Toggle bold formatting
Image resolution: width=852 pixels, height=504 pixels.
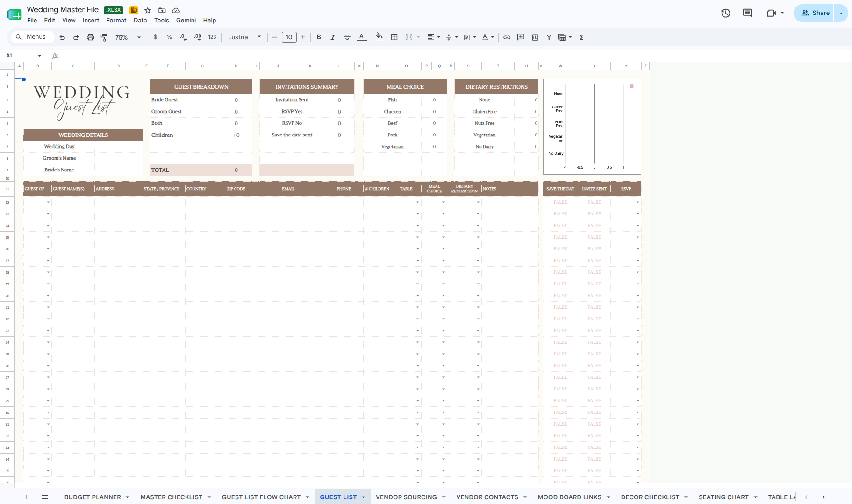pos(319,37)
